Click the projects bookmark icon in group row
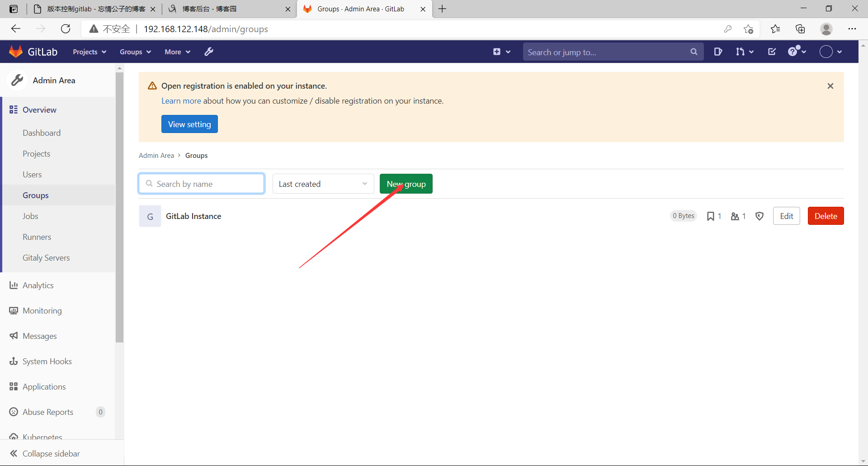Image resolution: width=868 pixels, height=466 pixels. [x=711, y=216]
